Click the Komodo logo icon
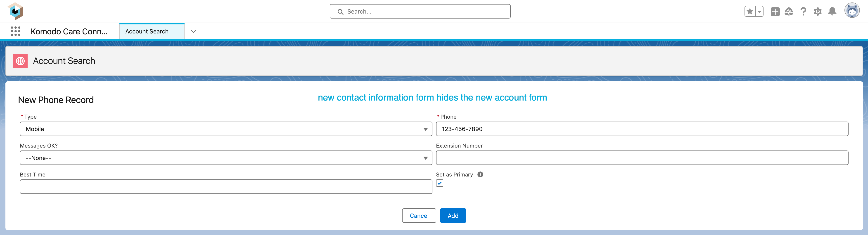Screen dimensions: 868x235 [15, 11]
